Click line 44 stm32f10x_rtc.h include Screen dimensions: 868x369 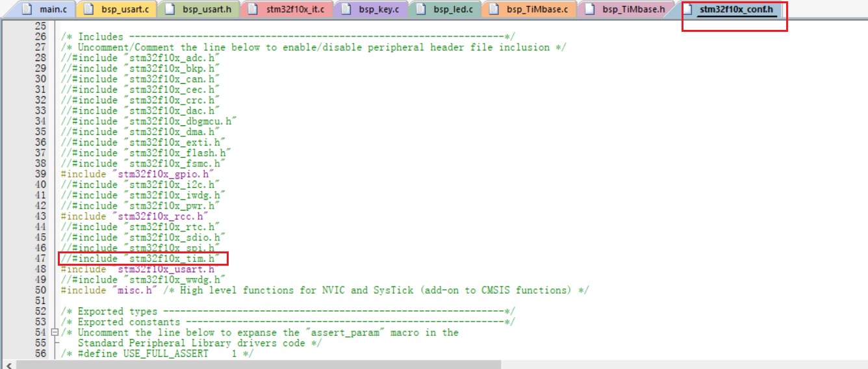140,227
